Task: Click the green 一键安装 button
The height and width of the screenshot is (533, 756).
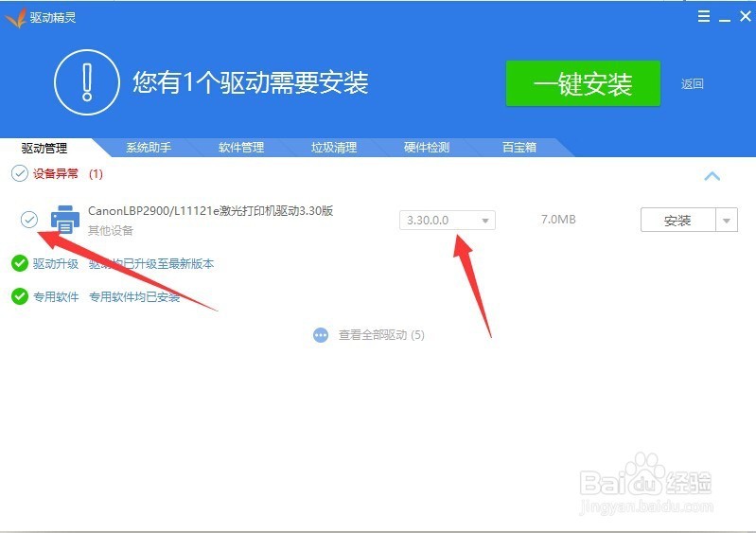Action: 583,83
